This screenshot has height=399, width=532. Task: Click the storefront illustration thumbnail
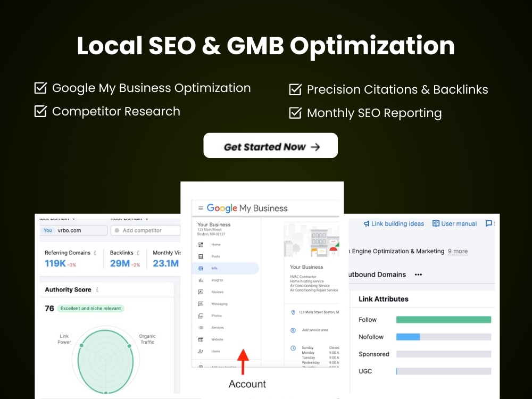[x=311, y=240]
